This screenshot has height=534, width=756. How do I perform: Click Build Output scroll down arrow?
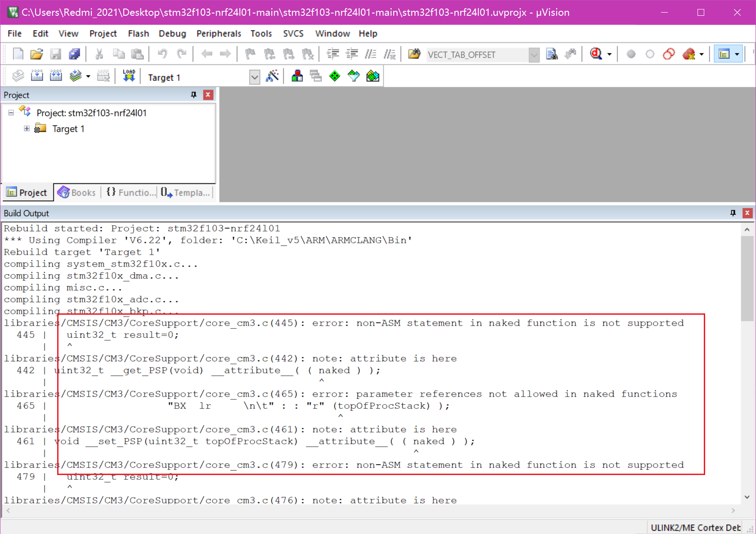tap(747, 498)
